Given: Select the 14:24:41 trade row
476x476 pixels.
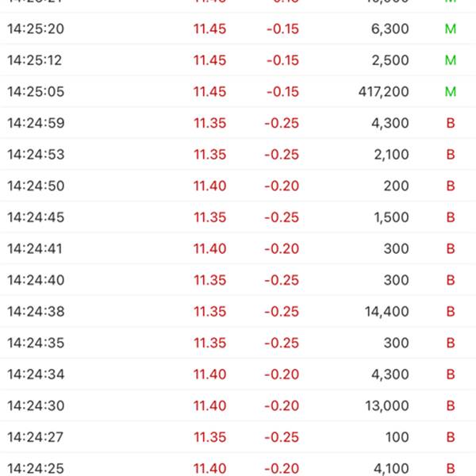Looking at the screenshot, I should pyautogui.click(x=238, y=248).
